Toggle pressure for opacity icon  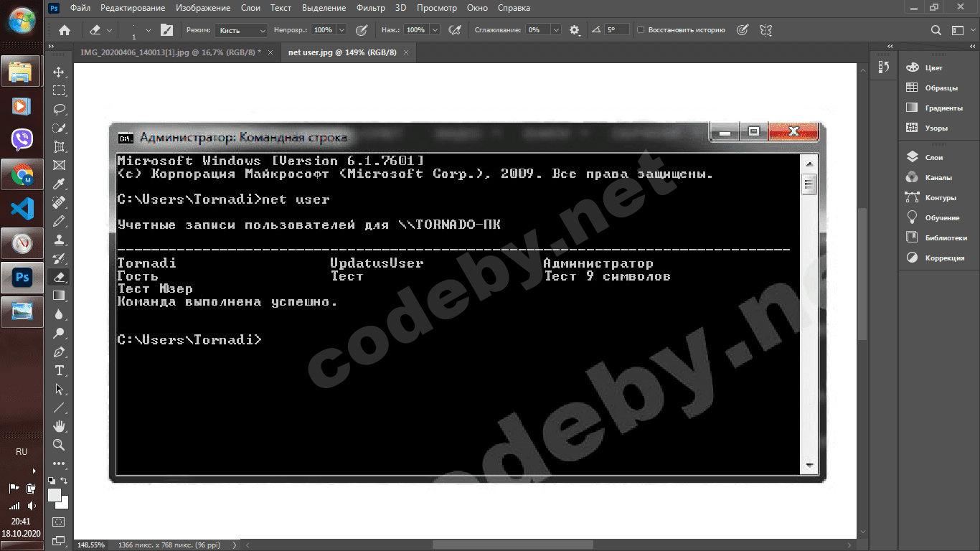point(362,30)
